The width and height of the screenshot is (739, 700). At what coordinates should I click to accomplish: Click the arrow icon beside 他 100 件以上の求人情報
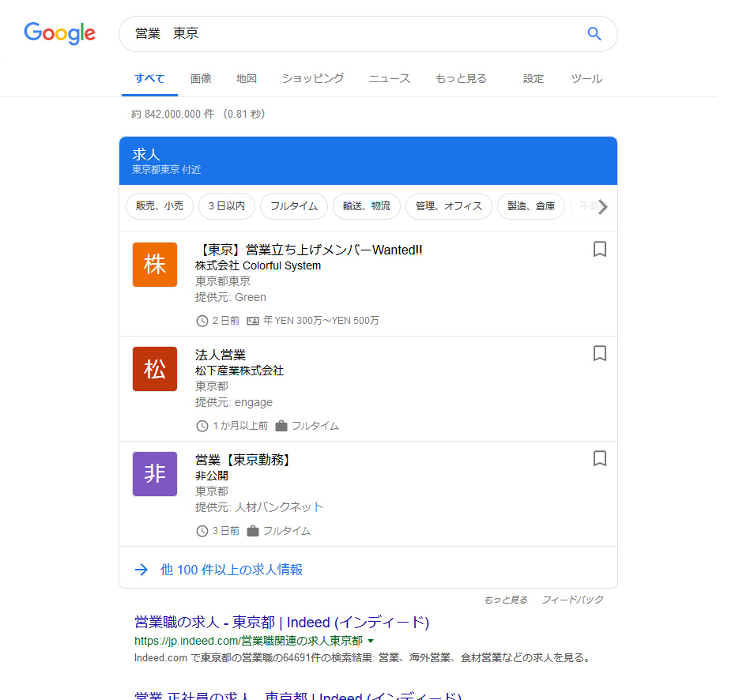(141, 570)
